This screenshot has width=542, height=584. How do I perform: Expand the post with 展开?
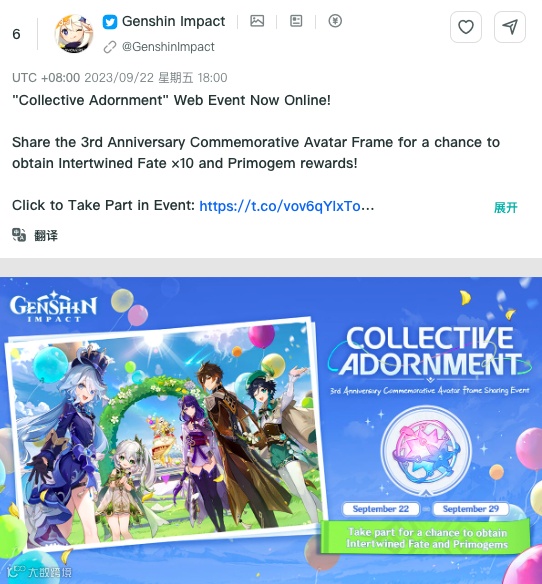tap(505, 207)
